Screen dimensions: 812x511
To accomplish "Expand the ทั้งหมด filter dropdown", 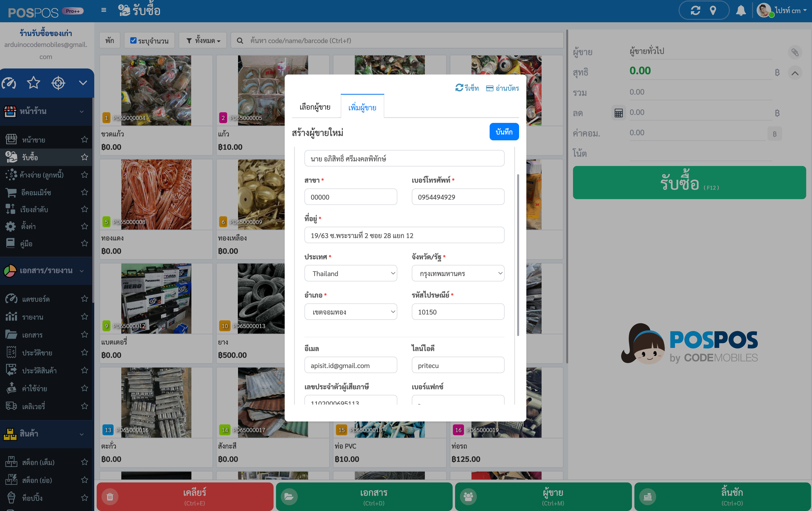I will point(203,41).
